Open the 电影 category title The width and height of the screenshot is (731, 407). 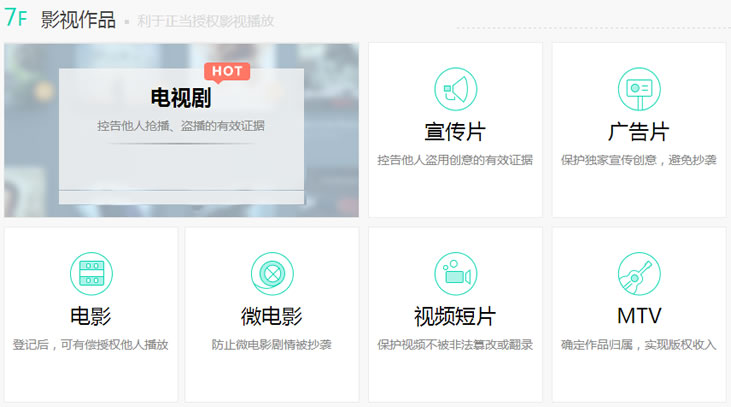click(x=91, y=316)
